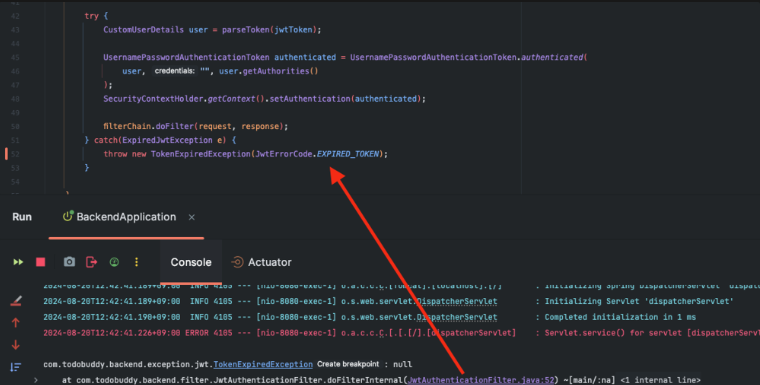The width and height of the screenshot is (760, 385).
Task: Close the BackendApplication run tab
Action: tap(191, 217)
